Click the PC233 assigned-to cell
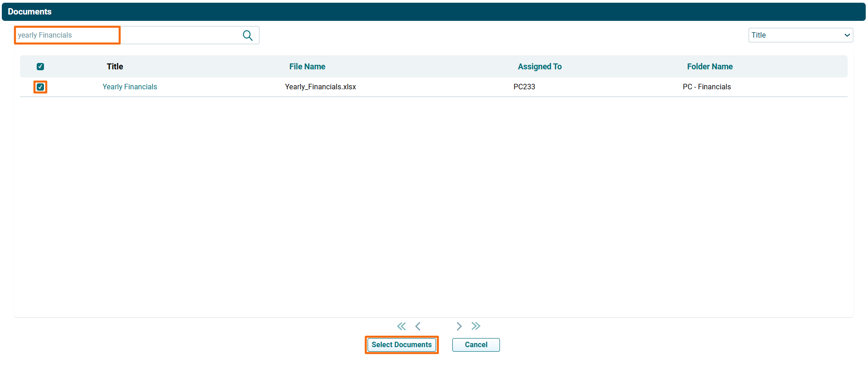Screen dimensions: 868x368 (524, 87)
